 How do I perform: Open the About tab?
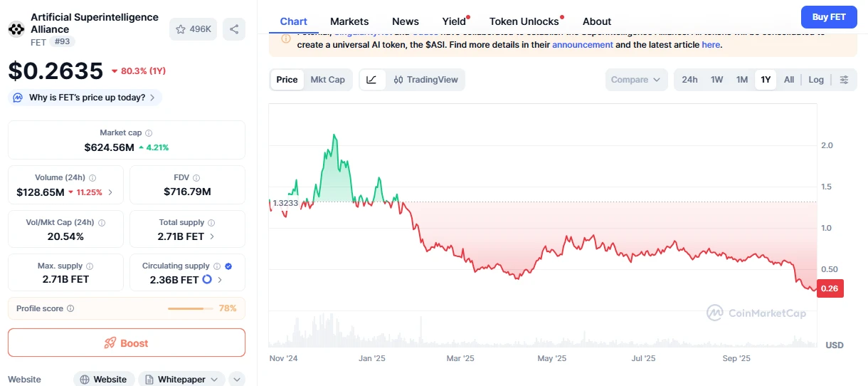(597, 21)
